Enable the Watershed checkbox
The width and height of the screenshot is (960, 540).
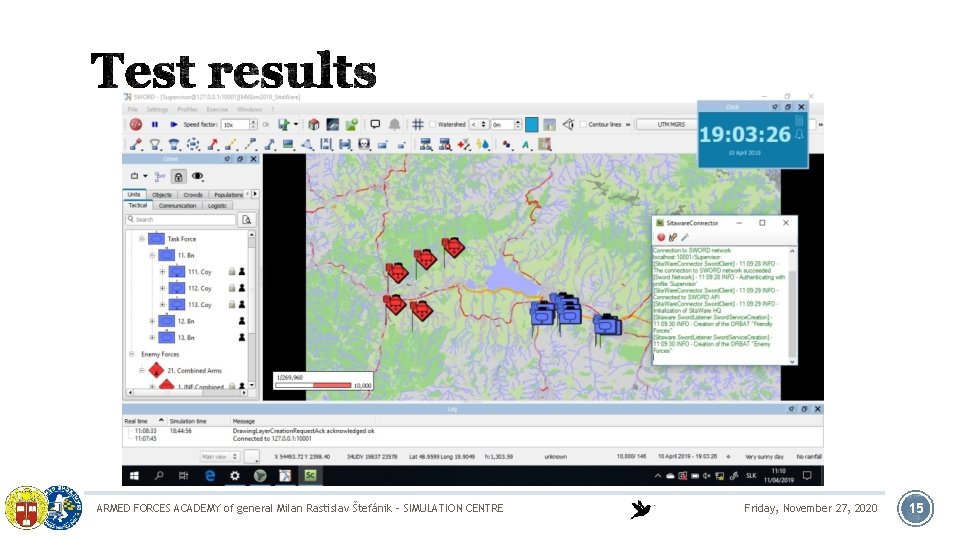[432, 124]
